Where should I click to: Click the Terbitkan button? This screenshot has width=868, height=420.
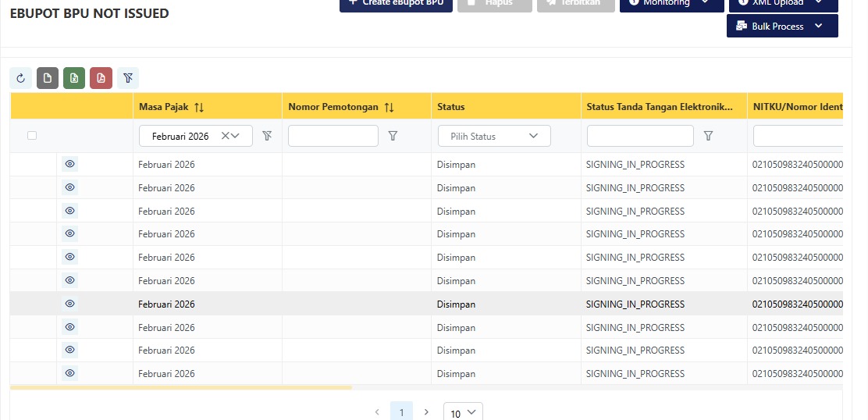576,5
